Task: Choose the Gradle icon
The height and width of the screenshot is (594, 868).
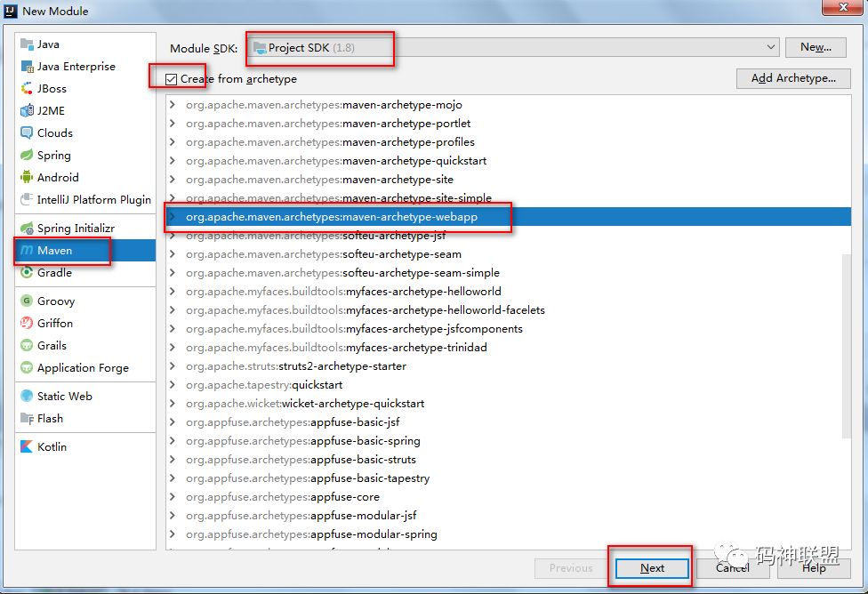Action: click(27, 272)
